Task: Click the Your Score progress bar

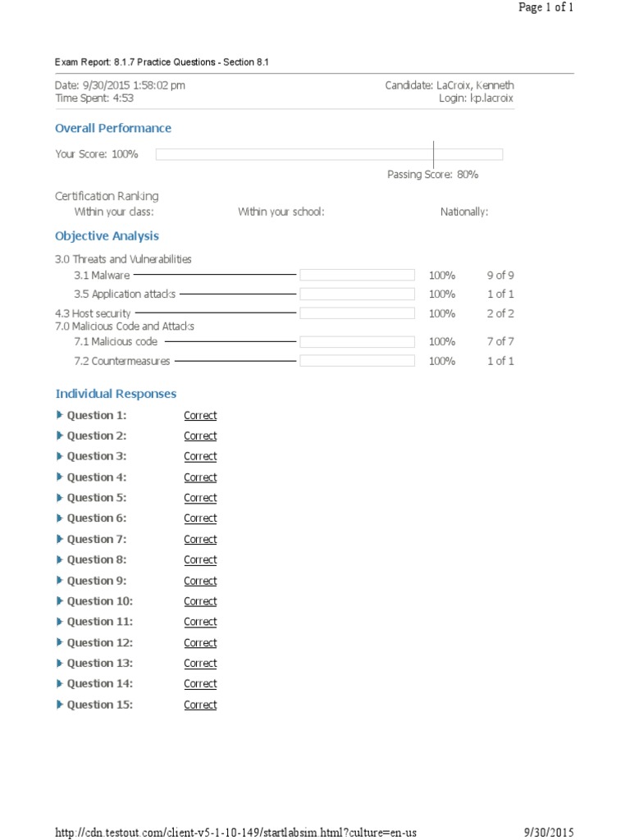Action: pyautogui.click(x=329, y=154)
